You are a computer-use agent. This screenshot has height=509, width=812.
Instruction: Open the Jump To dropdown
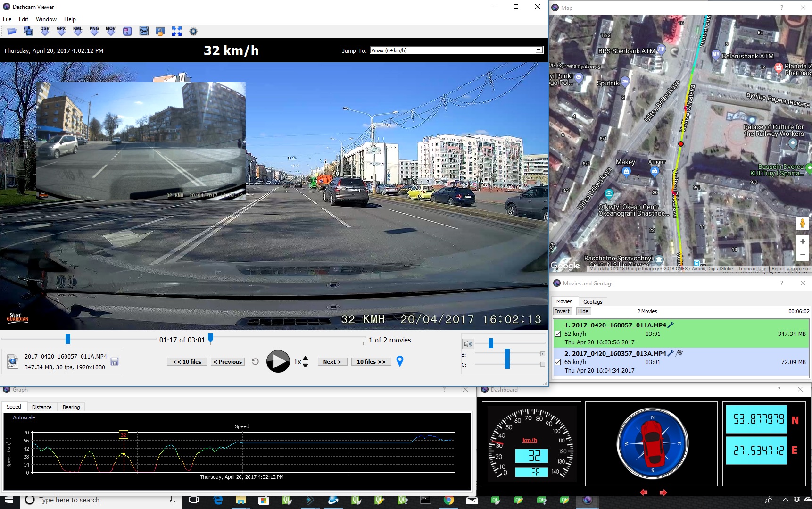(539, 50)
